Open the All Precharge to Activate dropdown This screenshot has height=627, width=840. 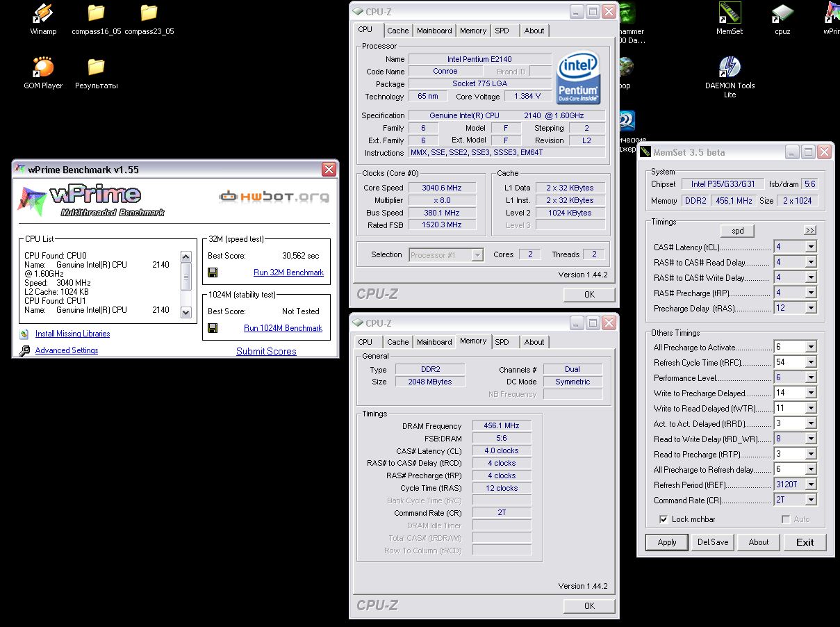(x=811, y=347)
